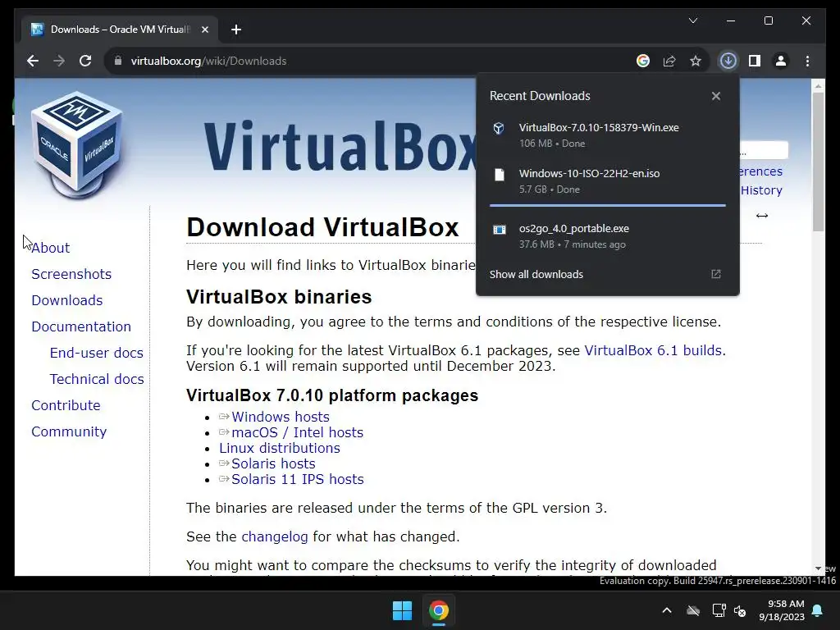Click the os2go_4.0_portable.exe file icon
Image resolution: width=840 pixels, height=630 pixels.
pos(500,230)
